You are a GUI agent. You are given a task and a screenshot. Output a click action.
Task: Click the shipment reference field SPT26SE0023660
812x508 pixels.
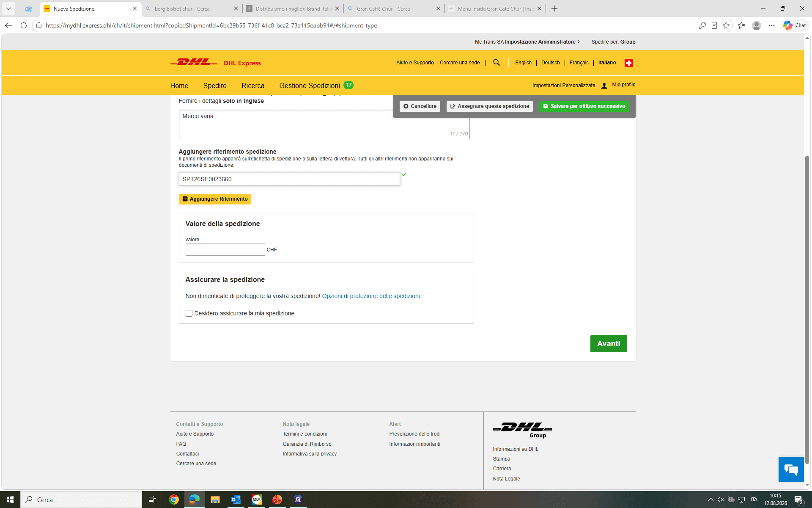289,179
